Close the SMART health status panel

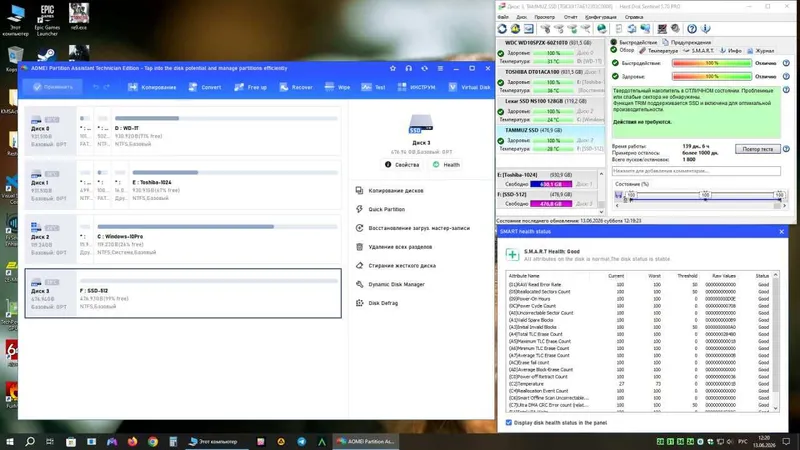(x=782, y=232)
